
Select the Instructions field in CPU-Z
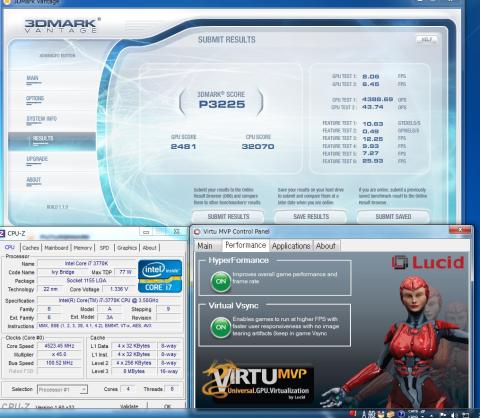pos(109,326)
